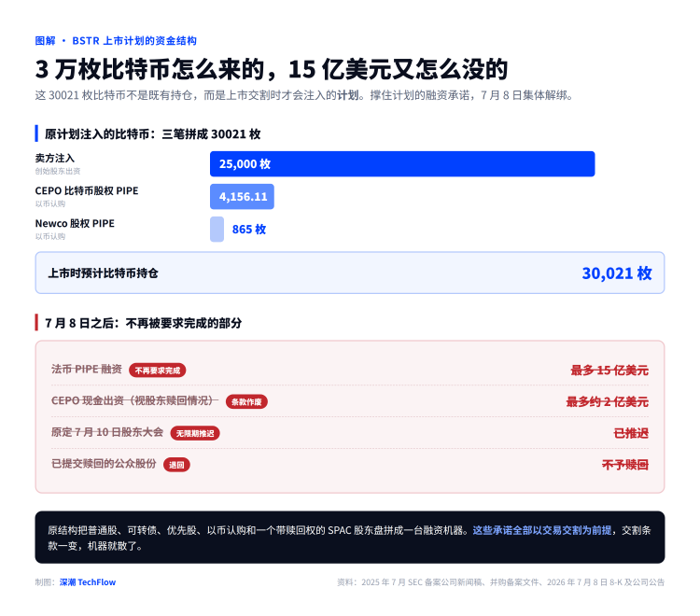Click '上市时预计比特币持仓' label

103,273
